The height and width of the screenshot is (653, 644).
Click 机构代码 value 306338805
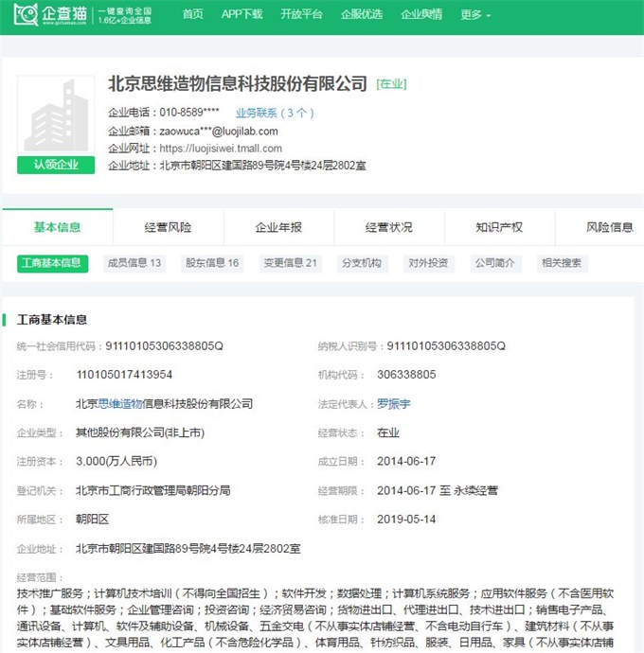(x=406, y=375)
